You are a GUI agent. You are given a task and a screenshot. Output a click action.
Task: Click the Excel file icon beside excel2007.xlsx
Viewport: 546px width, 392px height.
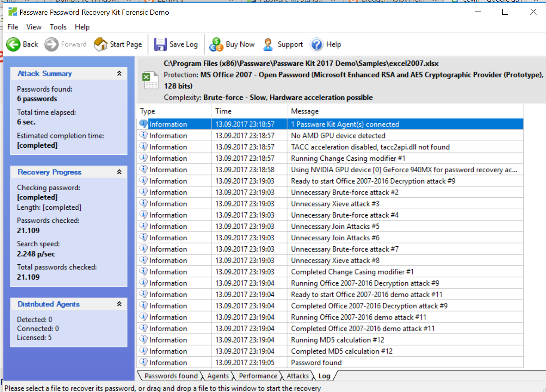(150, 80)
